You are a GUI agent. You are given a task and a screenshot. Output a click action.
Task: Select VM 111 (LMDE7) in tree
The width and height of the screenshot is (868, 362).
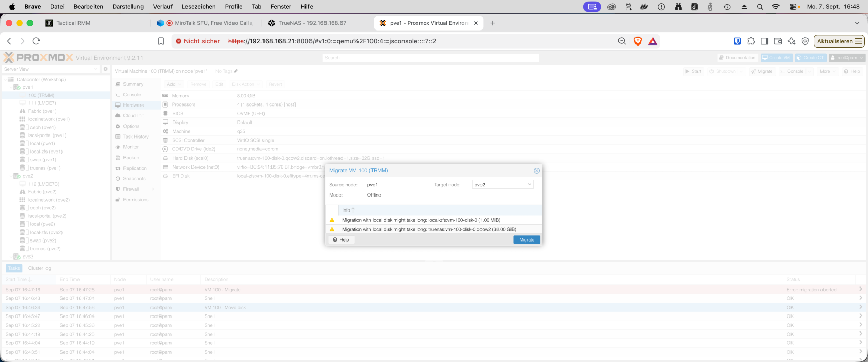[42, 103]
